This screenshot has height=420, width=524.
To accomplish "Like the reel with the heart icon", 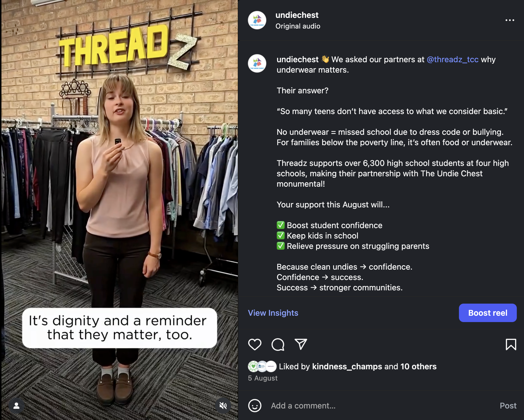I will (x=255, y=344).
